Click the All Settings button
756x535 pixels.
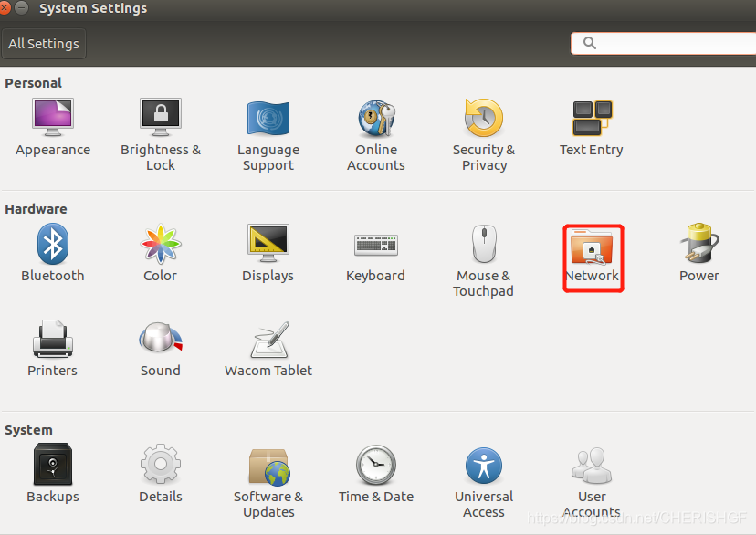tap(44, 44)
